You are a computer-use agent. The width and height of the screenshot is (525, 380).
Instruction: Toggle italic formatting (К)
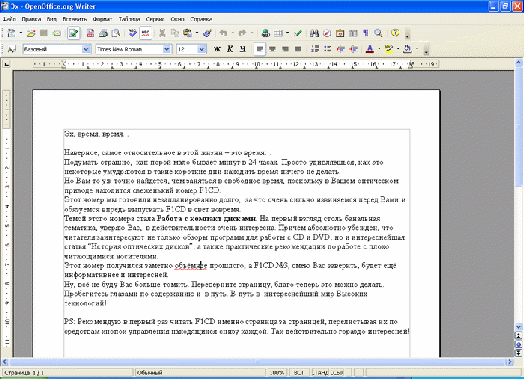[x=230, y=49]
